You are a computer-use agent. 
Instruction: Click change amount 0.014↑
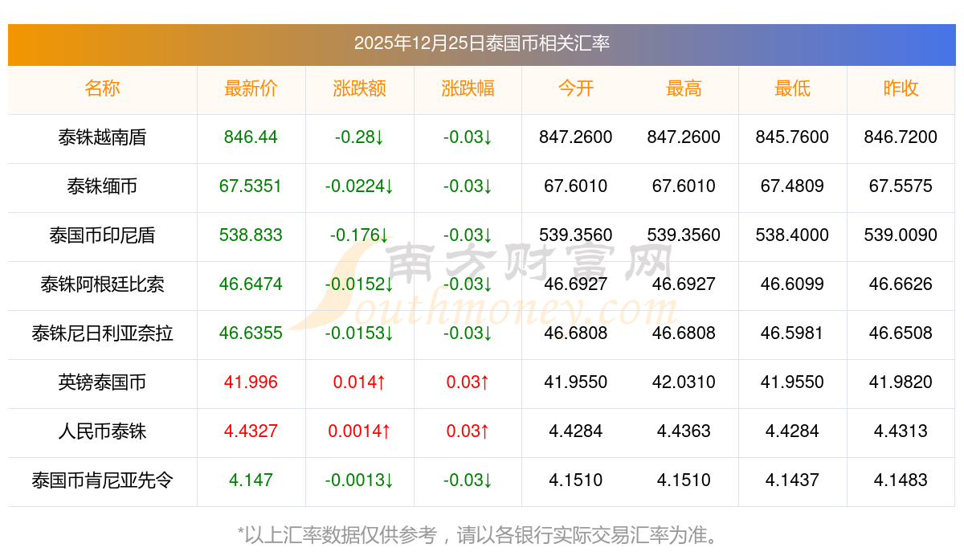pos(359,382)
